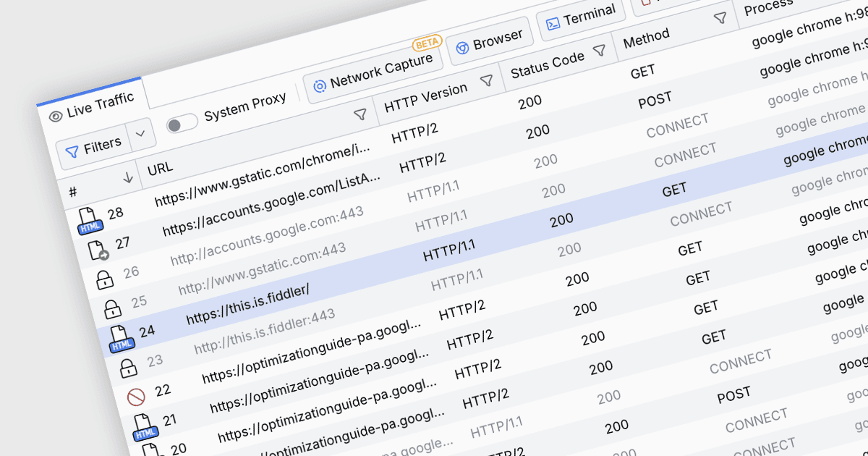This screenshot has height=456, width=868.
Task: Click the Method column header
Action: (647, 38)
